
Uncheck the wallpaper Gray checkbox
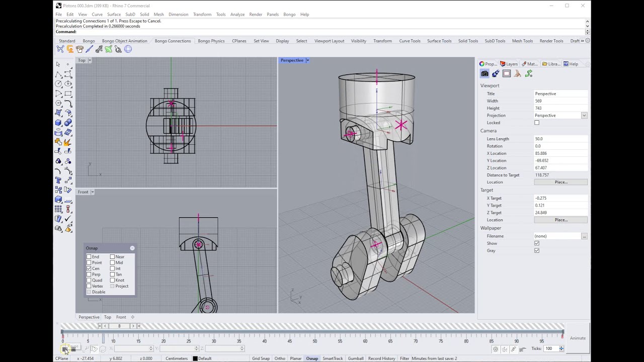click(537, 250)
